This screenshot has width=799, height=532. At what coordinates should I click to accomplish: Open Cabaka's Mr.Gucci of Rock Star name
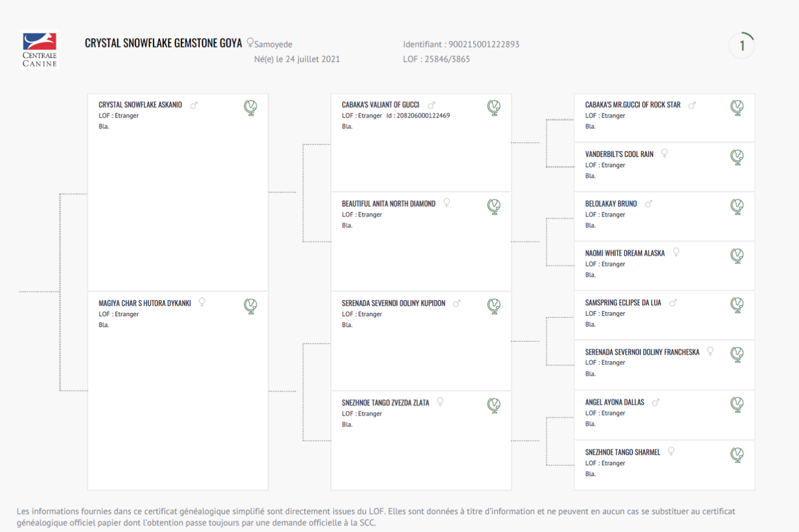[x=632, y=105]
